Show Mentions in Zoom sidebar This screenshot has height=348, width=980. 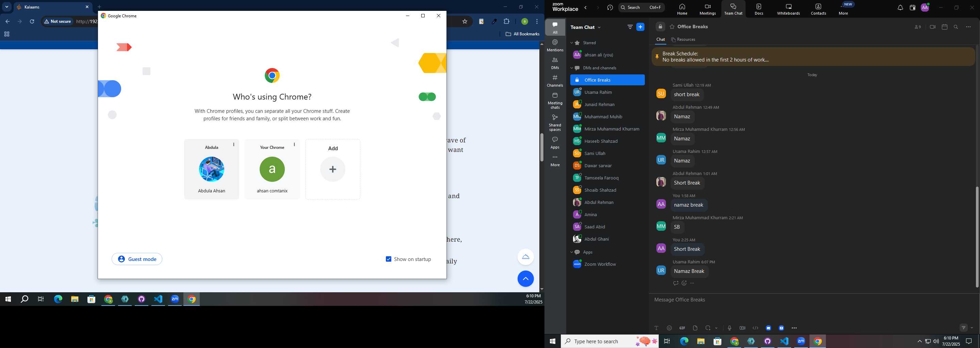555,46
